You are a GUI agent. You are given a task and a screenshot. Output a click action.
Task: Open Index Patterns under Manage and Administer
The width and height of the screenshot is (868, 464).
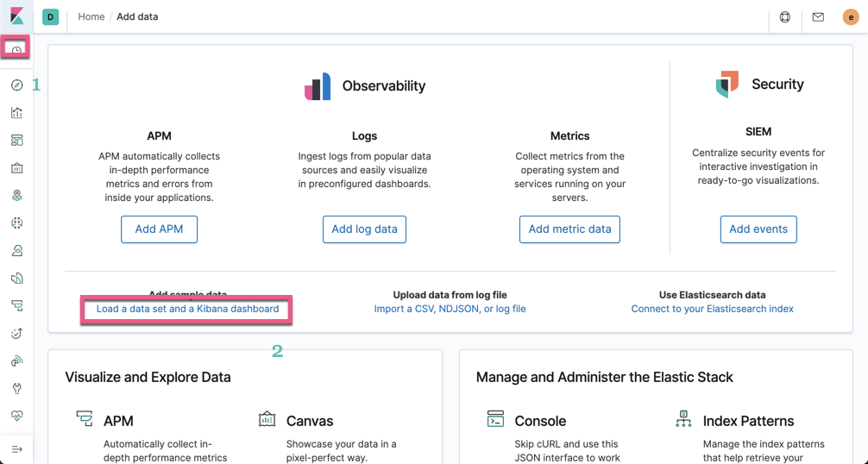(748, 421)
